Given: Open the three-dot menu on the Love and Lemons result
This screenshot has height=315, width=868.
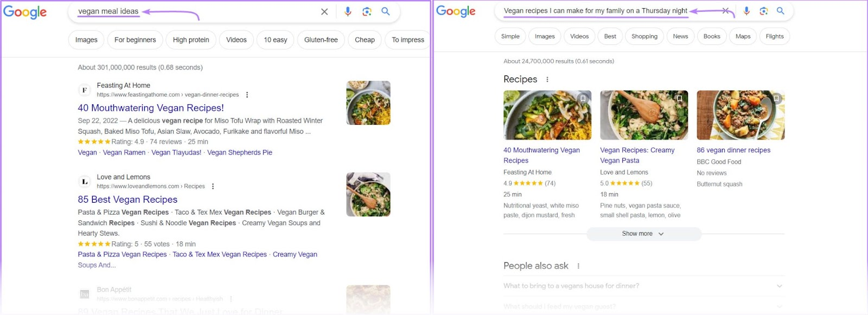Looking at the screenshot, I should click(x=213, y=186).
